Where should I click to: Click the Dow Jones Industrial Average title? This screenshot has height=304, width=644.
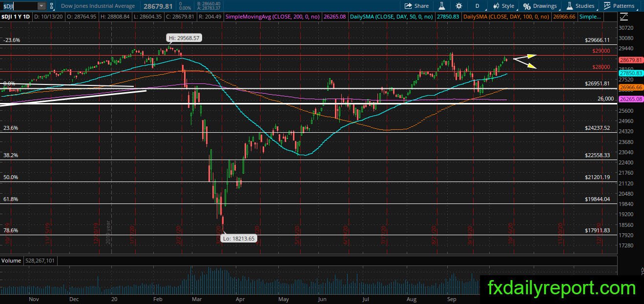[99, 6]
